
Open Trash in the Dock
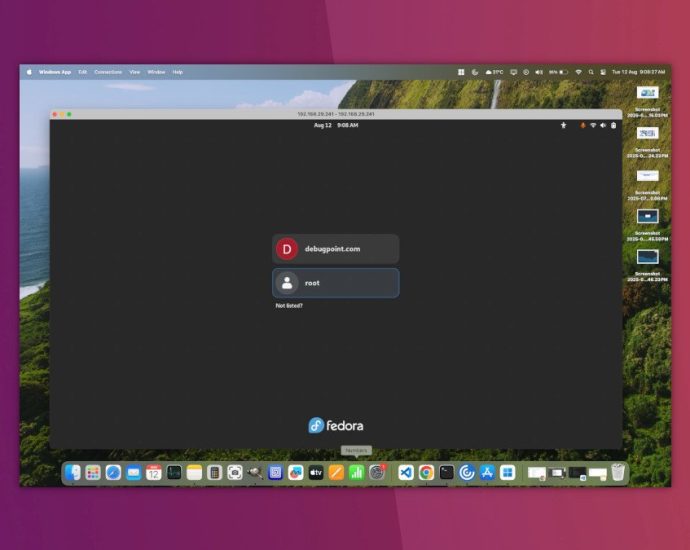pos(619,472)
